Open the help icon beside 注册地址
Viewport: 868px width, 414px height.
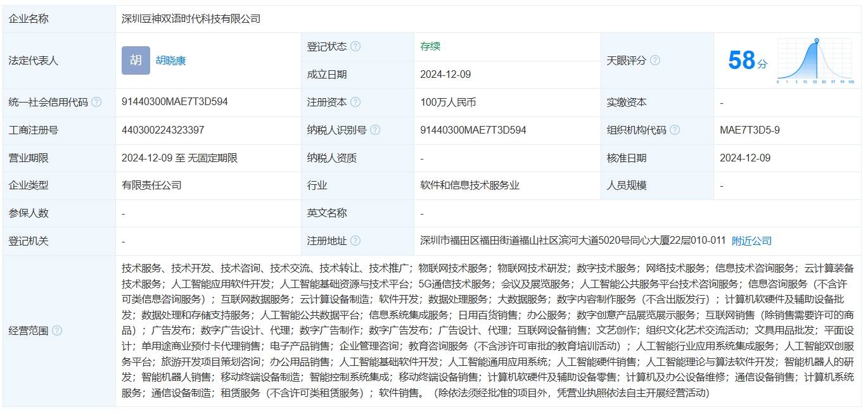pyautogui.click(x=355, y=241)
